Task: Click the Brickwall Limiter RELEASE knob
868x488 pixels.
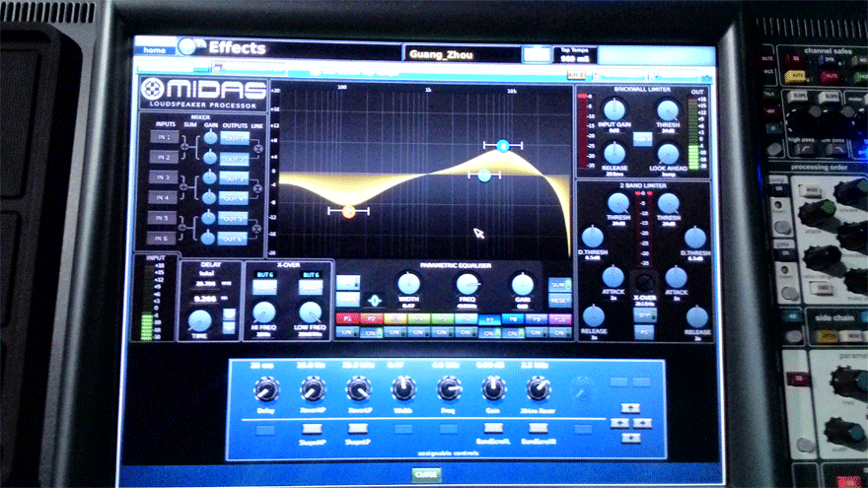Action: 614,153
